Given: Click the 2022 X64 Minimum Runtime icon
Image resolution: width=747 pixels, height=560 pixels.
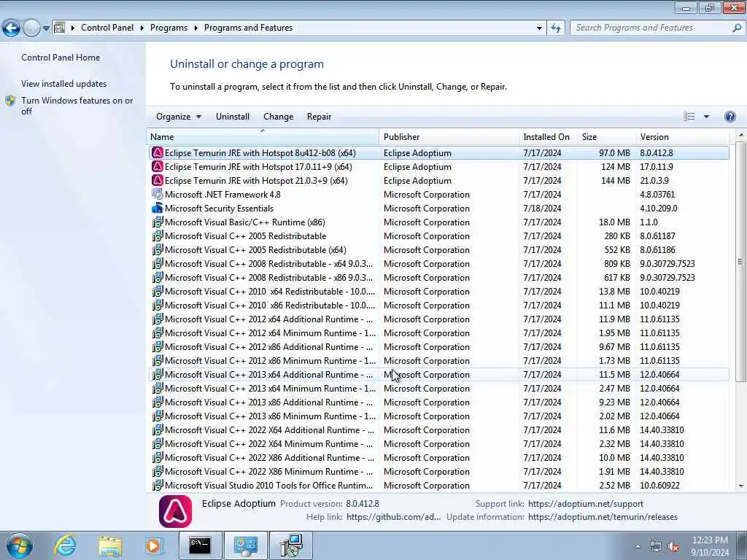Looking at the screenshot, I should 158,444.
